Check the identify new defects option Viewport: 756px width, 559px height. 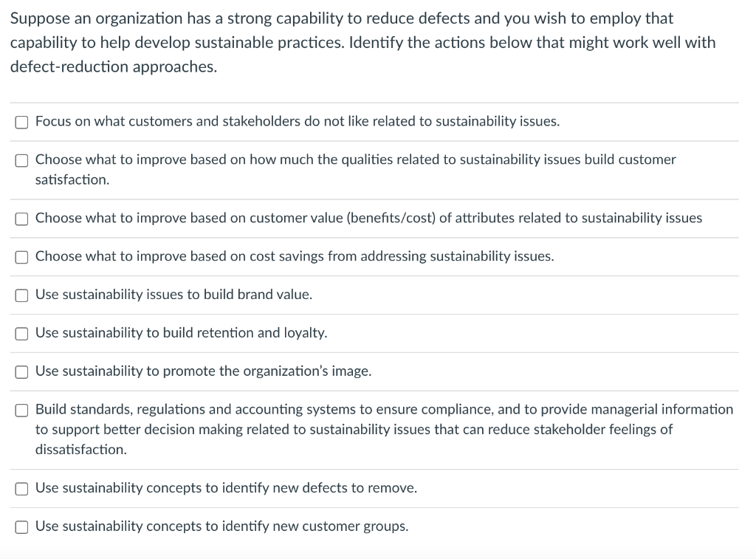click(22, 488)
